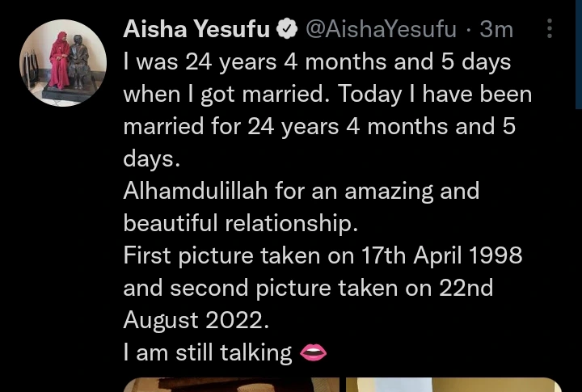The width and height of the screenshot is (582, 392).
Task: Open the first attached picture on the left
Action: [231, 384]
